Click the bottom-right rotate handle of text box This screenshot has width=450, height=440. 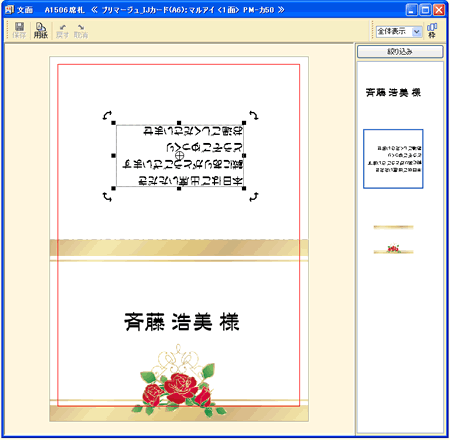click(x=254, y=197)
